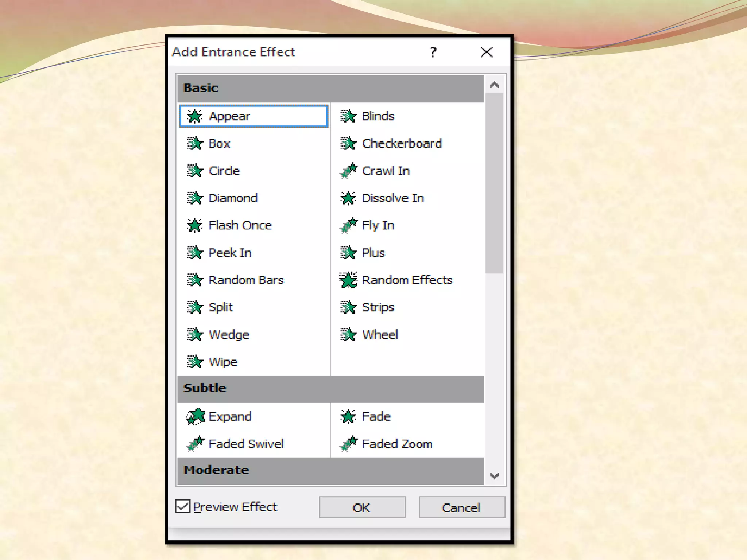The width and height of the screenshot is (747, 560).
Task: Click the Flash Once star icon
Action: 194,225
